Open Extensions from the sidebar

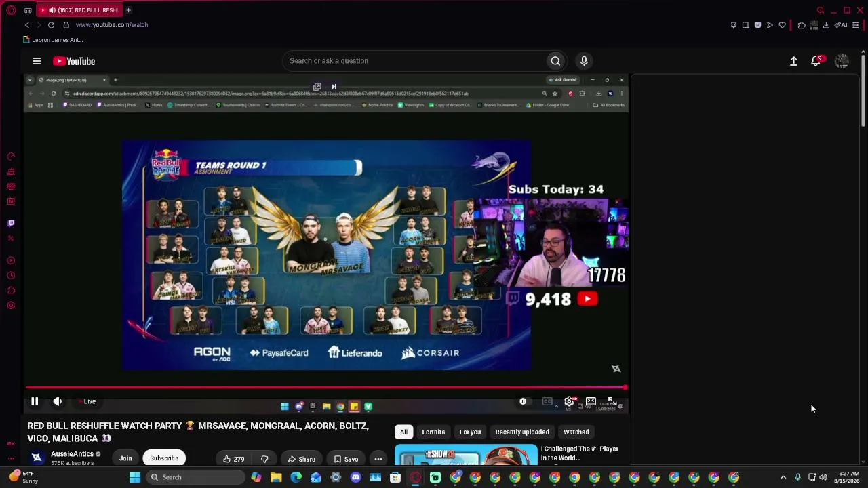coord(11,291)
